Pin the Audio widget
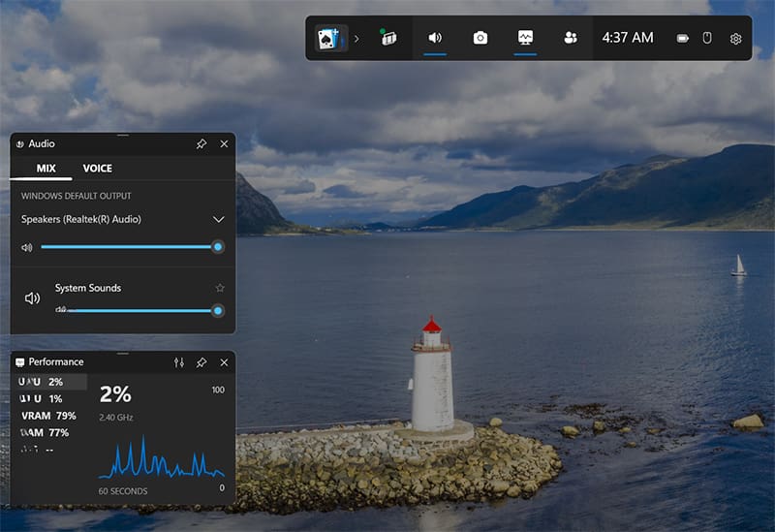This screenshot has height=532, width=775. (201, 143)
